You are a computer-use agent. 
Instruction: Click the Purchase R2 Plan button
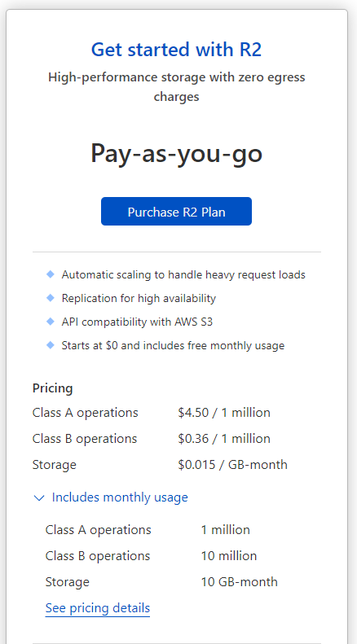pyautogui.click(x=176, y=212)
